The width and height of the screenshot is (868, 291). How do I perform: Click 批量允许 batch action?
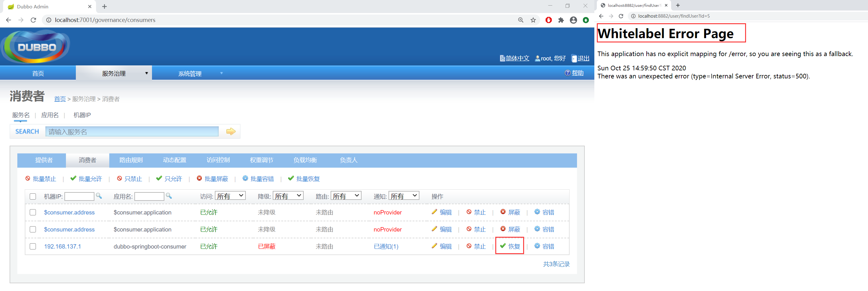pos(86,179)
